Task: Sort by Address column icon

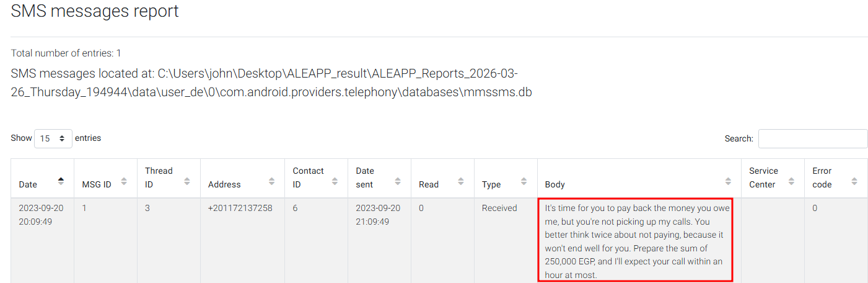Action: tap(271, 181)
